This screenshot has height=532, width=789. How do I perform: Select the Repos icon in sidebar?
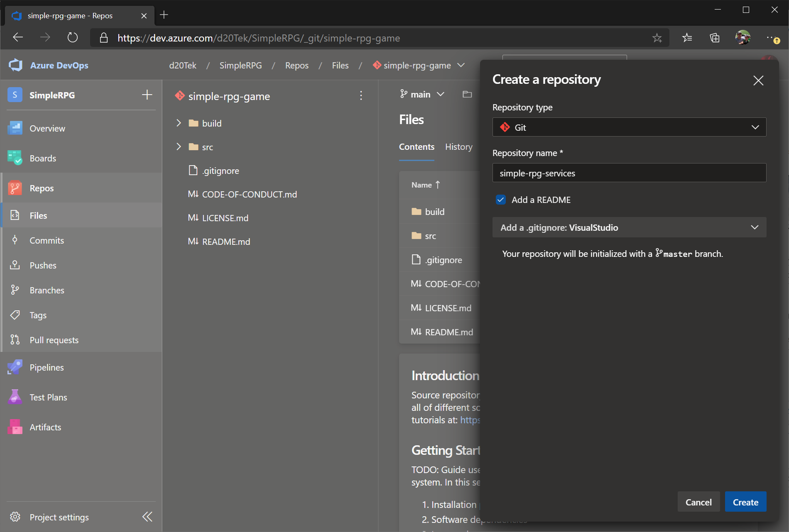pos(15,188)
